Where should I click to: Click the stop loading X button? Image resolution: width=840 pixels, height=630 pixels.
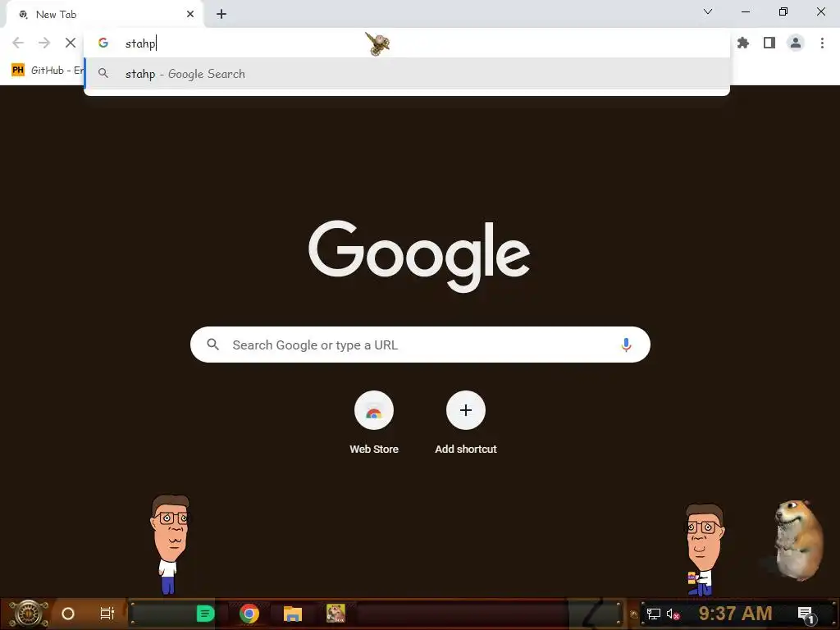(x=71, y=43)
